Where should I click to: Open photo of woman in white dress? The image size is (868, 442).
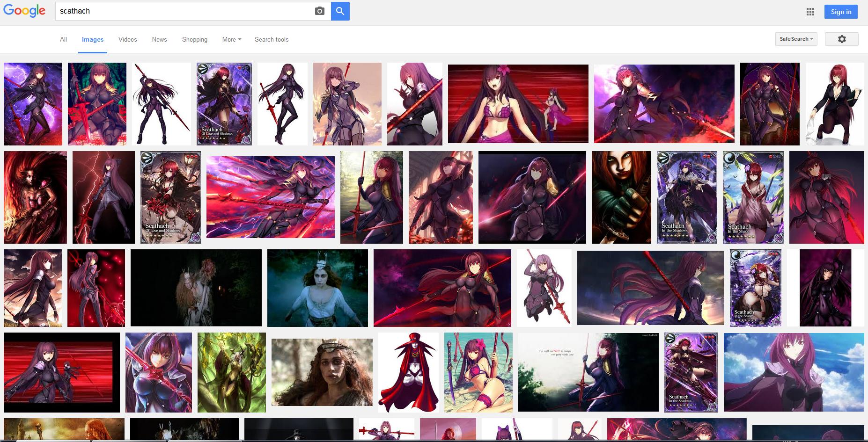tap(317, 288)
